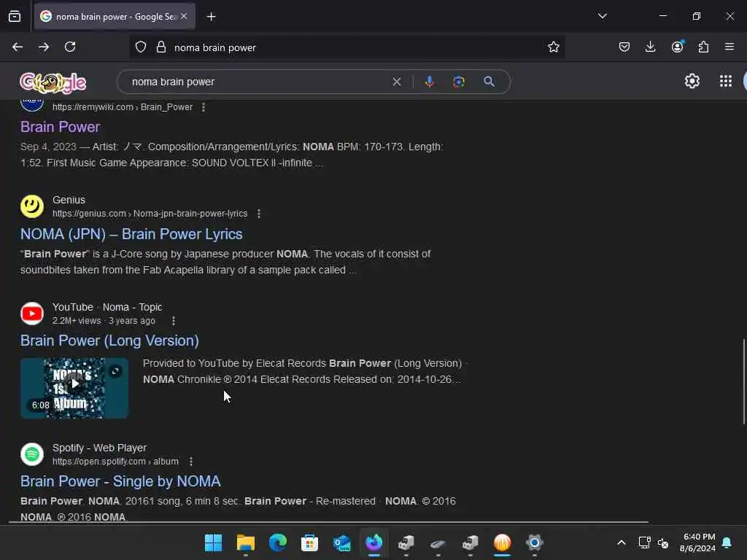Screen dimensions: 747x560
Task: Open the list all tabs chevron
Action: click(602, 16)
